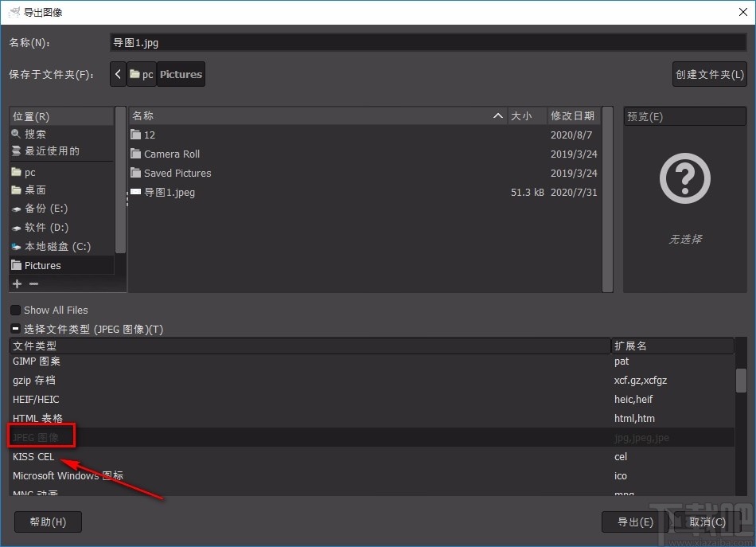Select 桌面 in the places list
756x547 pixels.
61,190
